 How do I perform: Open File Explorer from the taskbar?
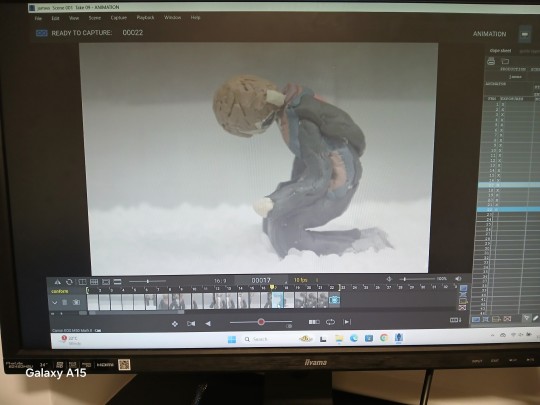click(339, 339)
